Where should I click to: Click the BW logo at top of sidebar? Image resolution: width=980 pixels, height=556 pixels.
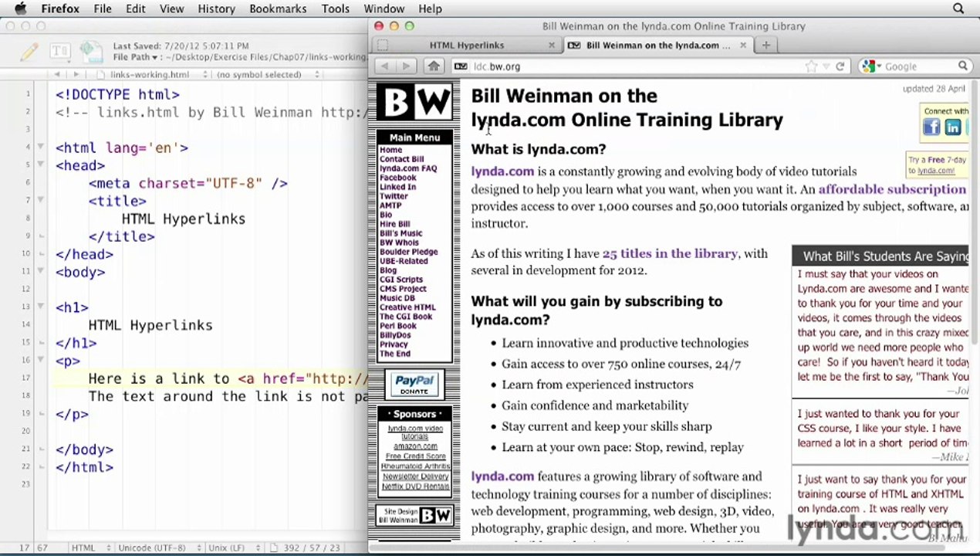(414, 102)
